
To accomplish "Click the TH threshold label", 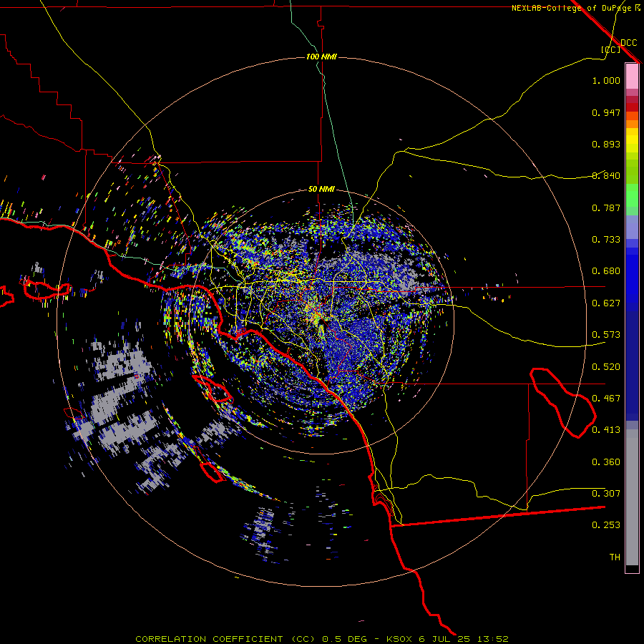I will pyautogui.click(x=615, y=557).
